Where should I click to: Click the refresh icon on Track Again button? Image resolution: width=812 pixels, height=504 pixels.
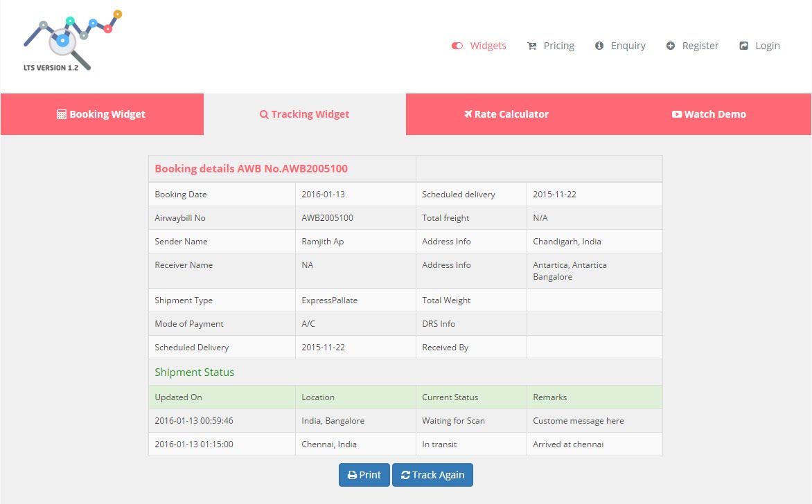(x=407, y=475)
